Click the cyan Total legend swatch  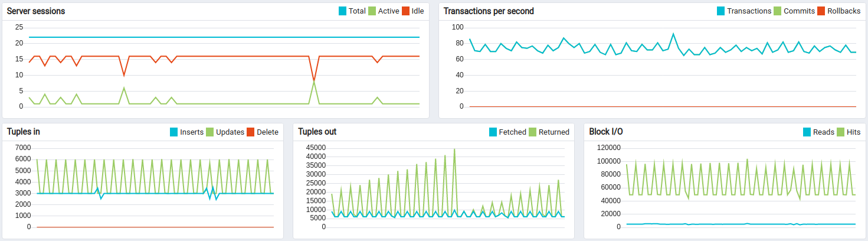pyautogui.click(x=343, y=11)
